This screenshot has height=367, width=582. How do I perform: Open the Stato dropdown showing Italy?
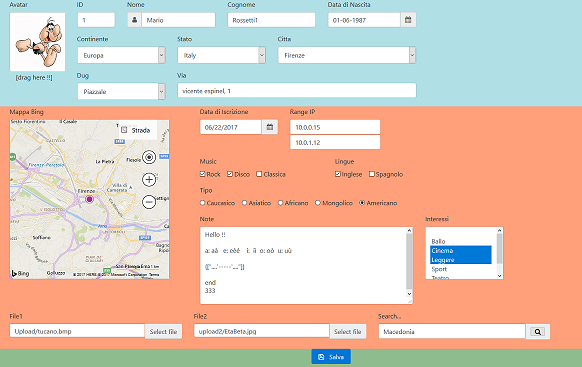pyautogui.click(x=222, y=55)
